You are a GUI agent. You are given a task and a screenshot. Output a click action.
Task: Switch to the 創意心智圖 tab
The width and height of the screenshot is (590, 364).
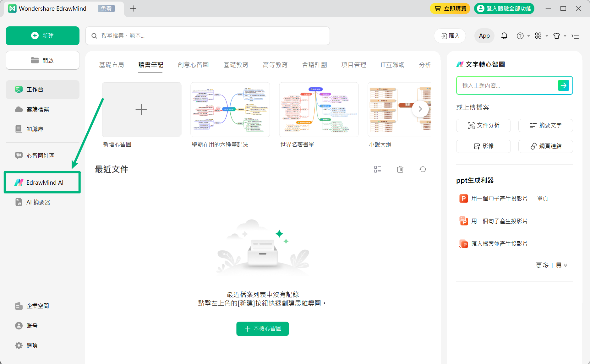193,65
